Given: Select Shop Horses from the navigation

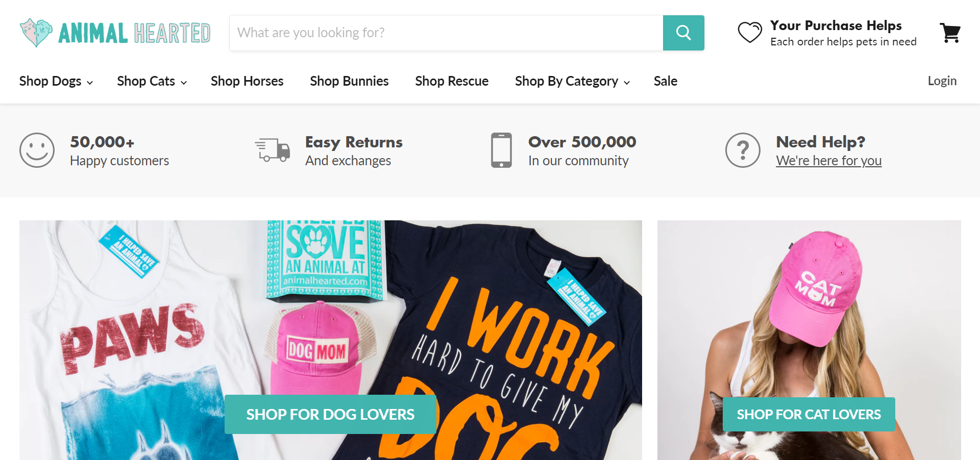Looking at the screenshot, I should pos(247,81).
